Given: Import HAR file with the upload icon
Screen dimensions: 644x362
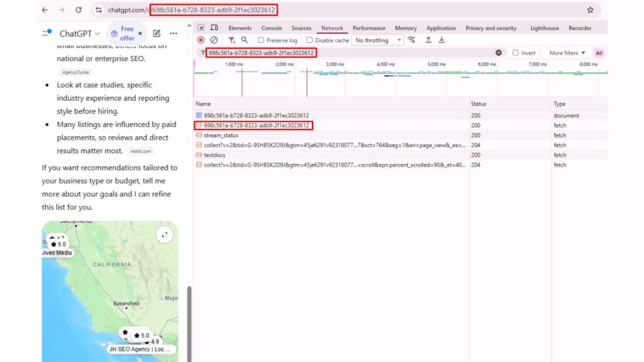Looking at the screenshot, I should tap(428, 40).
